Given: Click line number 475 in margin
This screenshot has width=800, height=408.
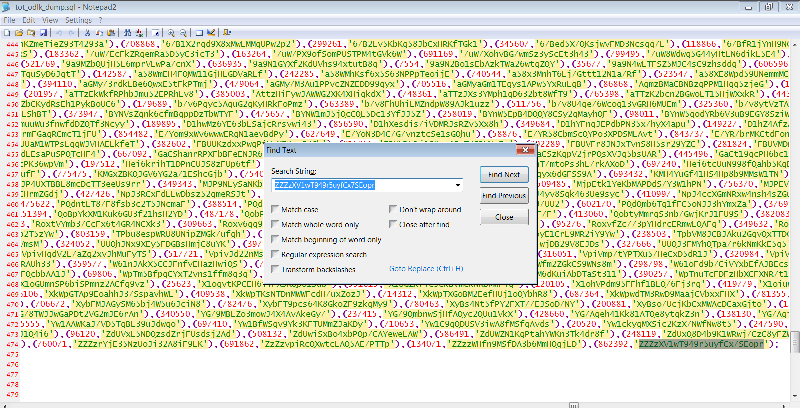Looking at the screenshot, I should click(x=12, y=354).
